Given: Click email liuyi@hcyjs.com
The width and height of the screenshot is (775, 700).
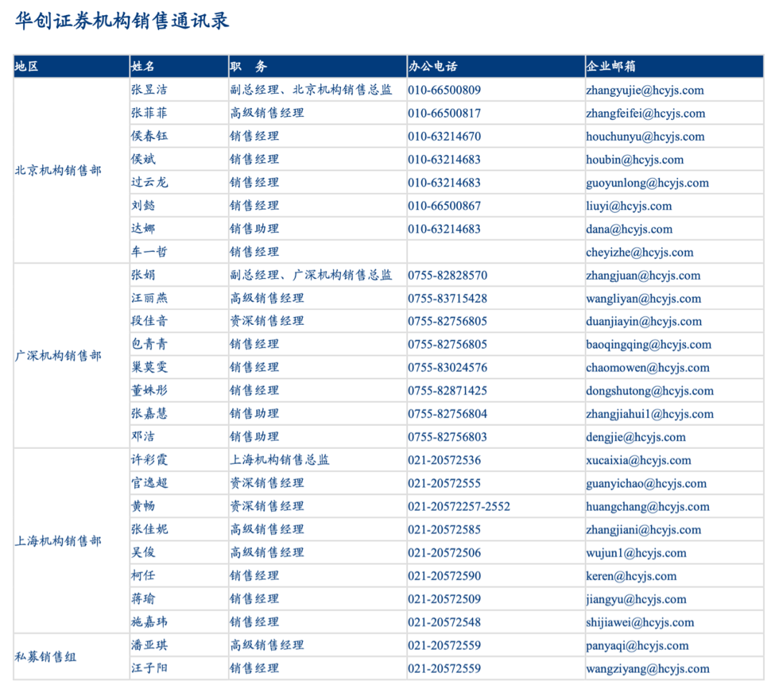Looking at the screenshot, I should click(629, 207).
